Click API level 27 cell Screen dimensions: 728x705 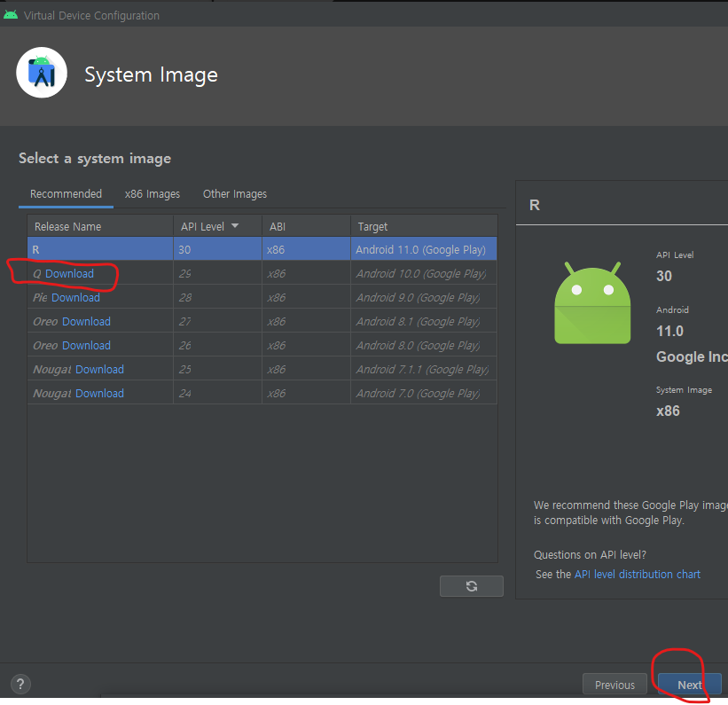pos(218,322)
